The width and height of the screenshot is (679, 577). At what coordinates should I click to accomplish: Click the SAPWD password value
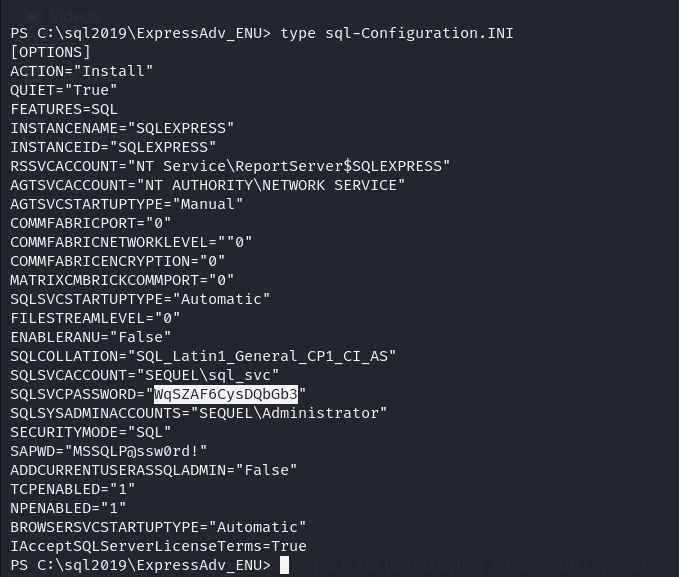(x=136, y=451)
